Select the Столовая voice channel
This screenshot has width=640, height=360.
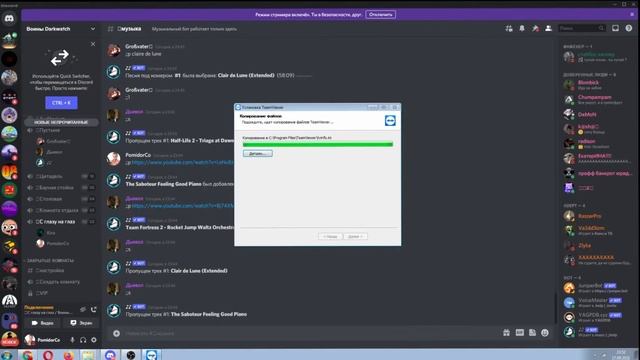coord(60,199)
